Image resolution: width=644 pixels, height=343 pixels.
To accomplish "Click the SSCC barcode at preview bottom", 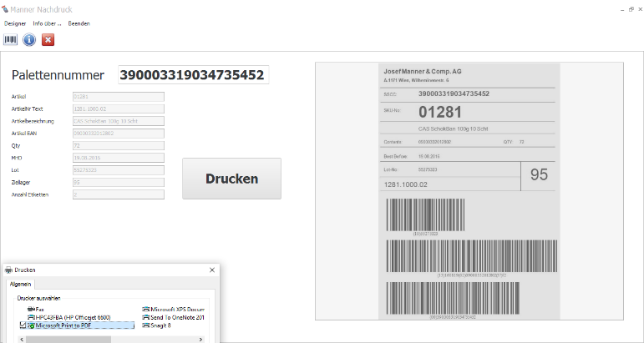I will click(x=453, y=298).
